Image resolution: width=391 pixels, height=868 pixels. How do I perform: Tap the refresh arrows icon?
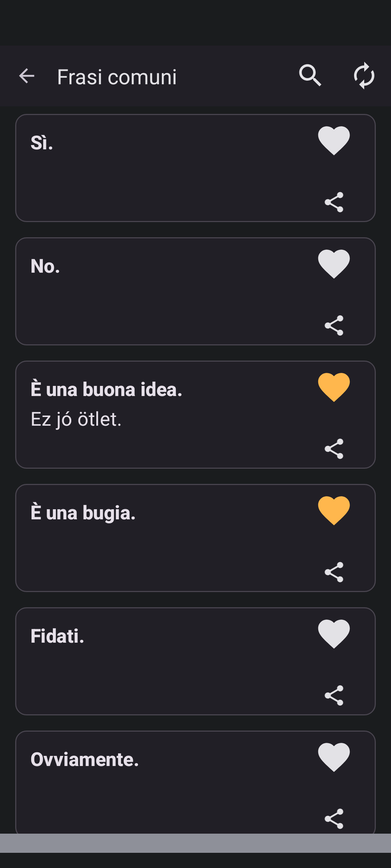364,76
